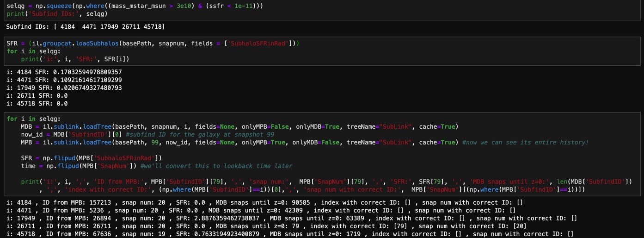
Task: Select output line for 4471 SFR 0.10921614617109299
Action: (64, 80)
